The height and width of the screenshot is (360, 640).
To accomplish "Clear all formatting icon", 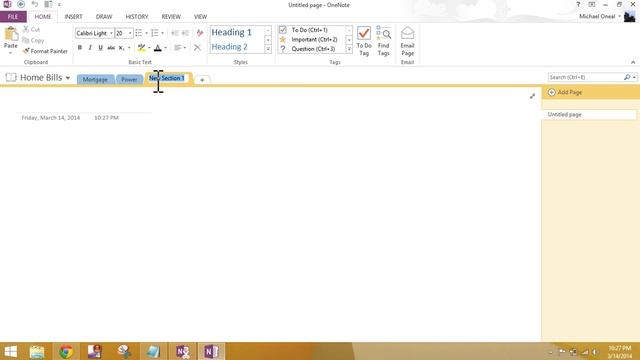I will point(200,33).
